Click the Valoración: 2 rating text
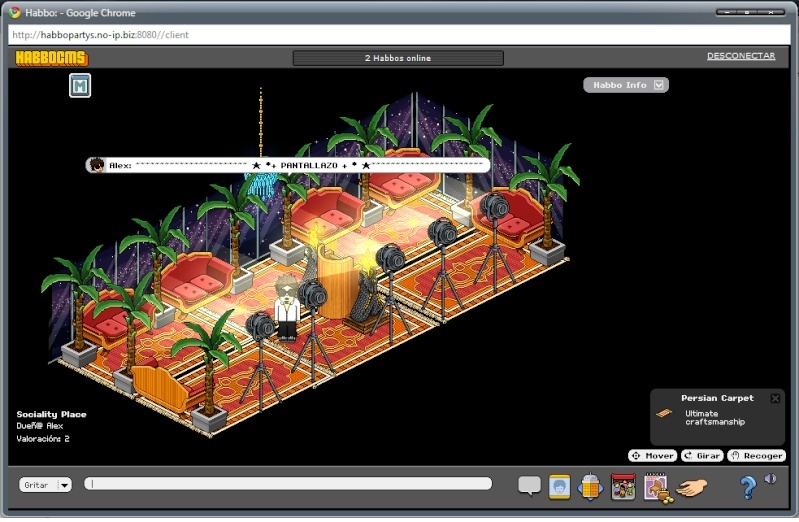This screenshot has height=522, width=799. click(43, 439)
